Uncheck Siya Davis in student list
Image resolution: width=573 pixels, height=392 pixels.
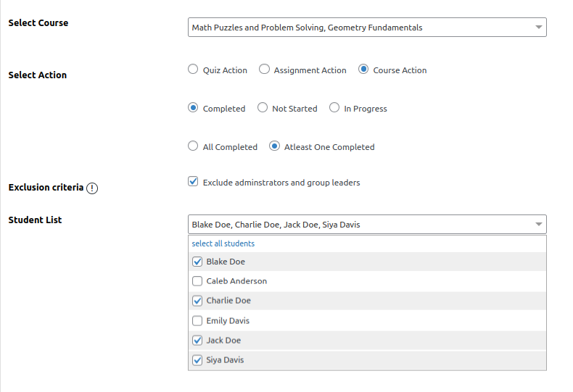(x=197, y=360)
